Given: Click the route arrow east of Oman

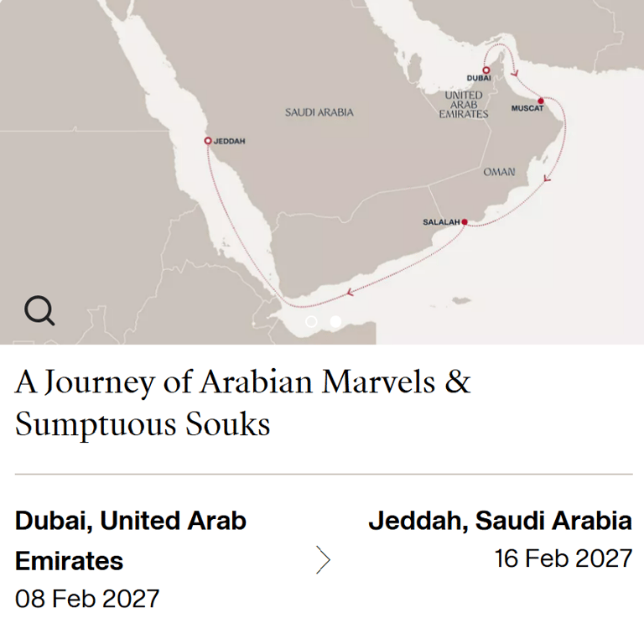Looking at the screenshot, I should pos(547,179).
